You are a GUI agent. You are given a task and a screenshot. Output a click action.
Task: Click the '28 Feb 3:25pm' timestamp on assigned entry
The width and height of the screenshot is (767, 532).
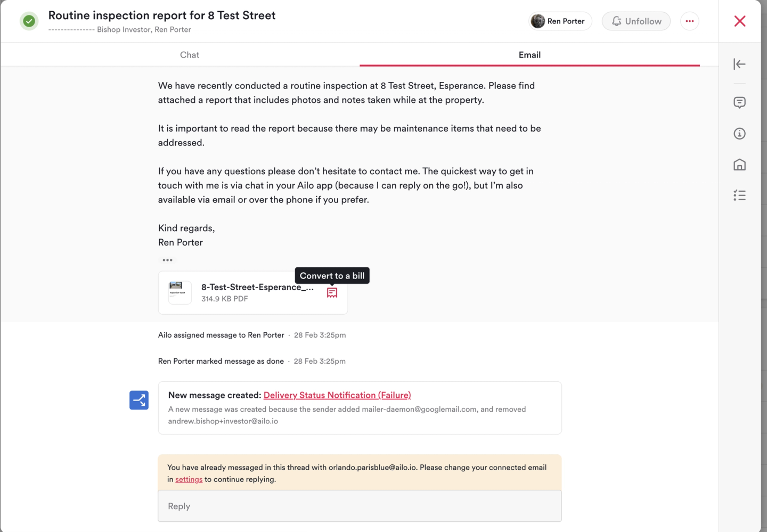coord(320,335)
